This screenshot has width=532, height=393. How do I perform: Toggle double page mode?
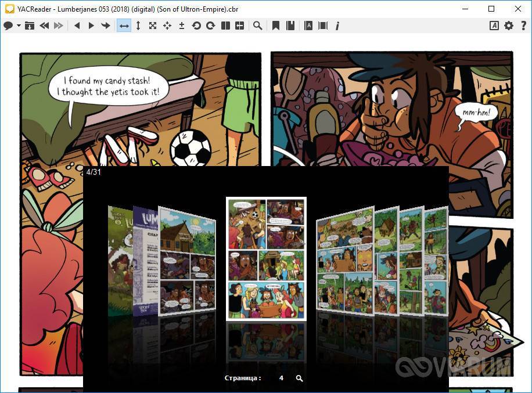225,26
